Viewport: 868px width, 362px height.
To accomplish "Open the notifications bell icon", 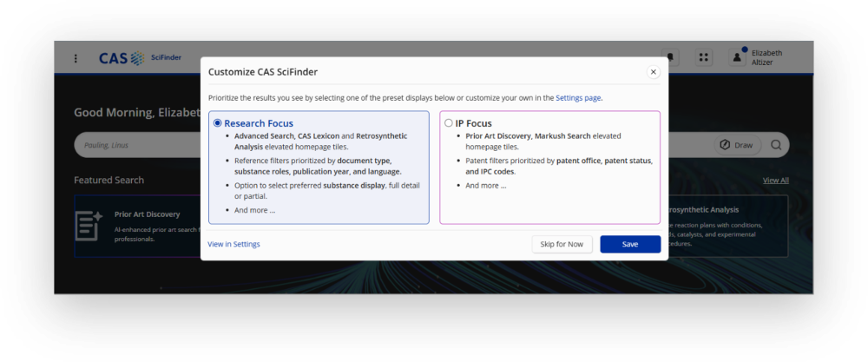I will tap(671, 57).
